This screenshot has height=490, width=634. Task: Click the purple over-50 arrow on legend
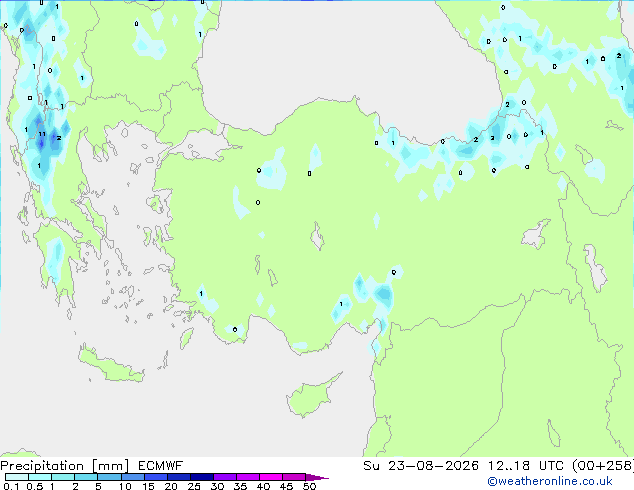pyautogui.click(x=317, y=477)
